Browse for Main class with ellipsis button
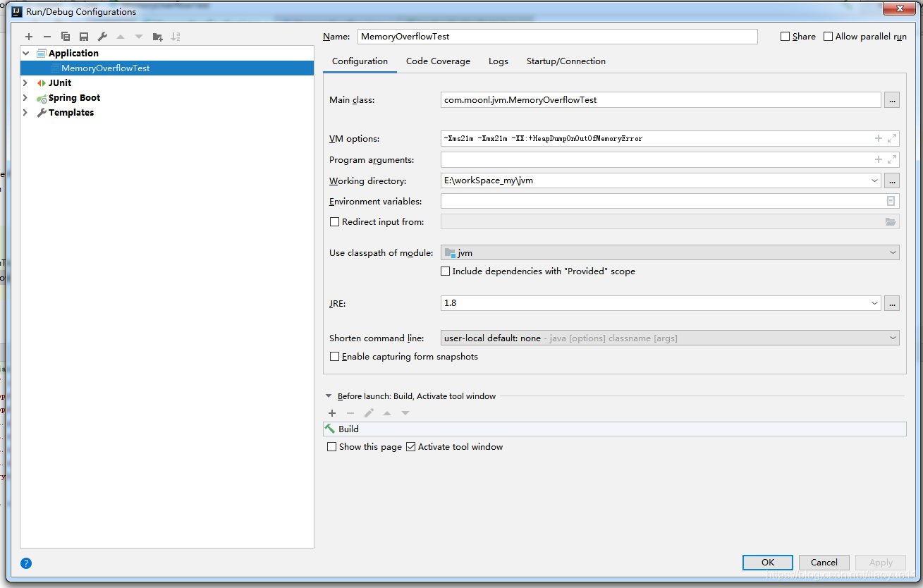 (892, 100)
